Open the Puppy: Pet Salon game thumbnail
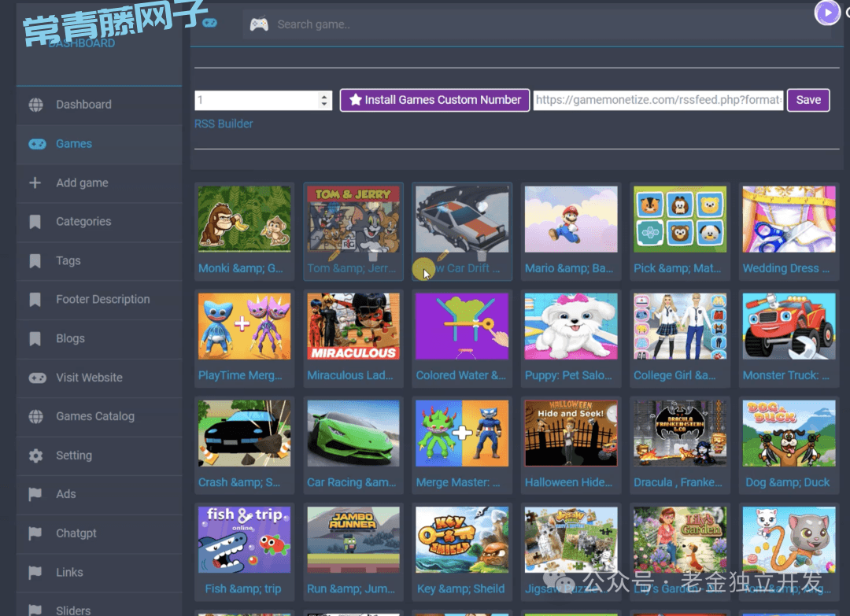 pyautogui.click(x=571, y=326)
